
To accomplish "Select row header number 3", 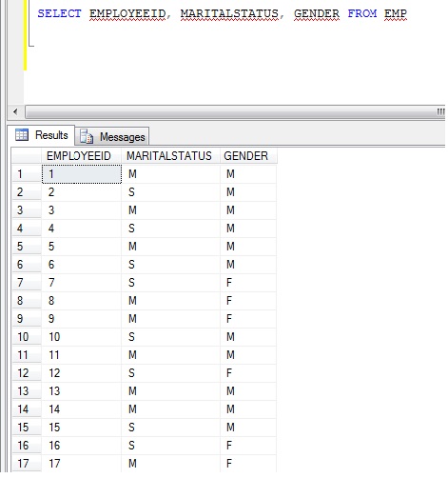I will (27, 210).
